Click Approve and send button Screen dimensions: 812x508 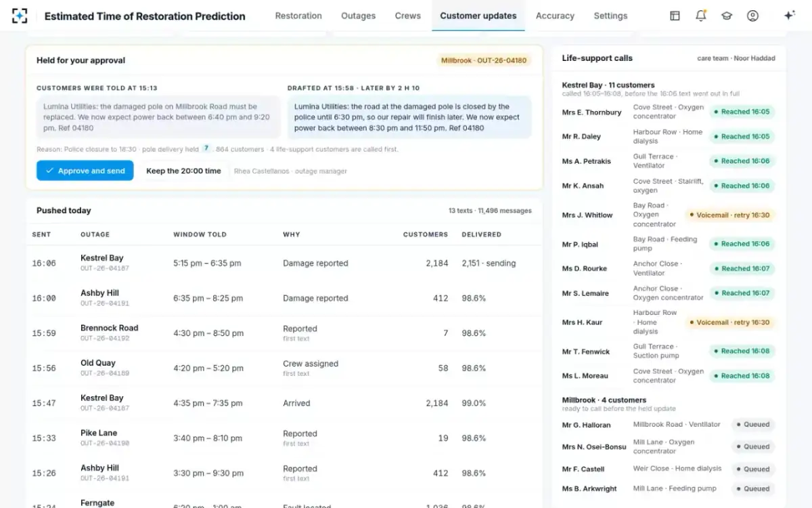85,171
